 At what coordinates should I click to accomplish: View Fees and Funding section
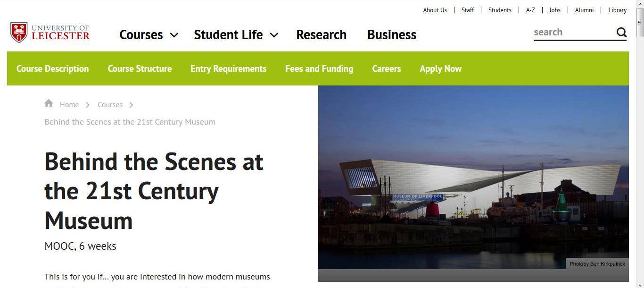coord(319,68)
